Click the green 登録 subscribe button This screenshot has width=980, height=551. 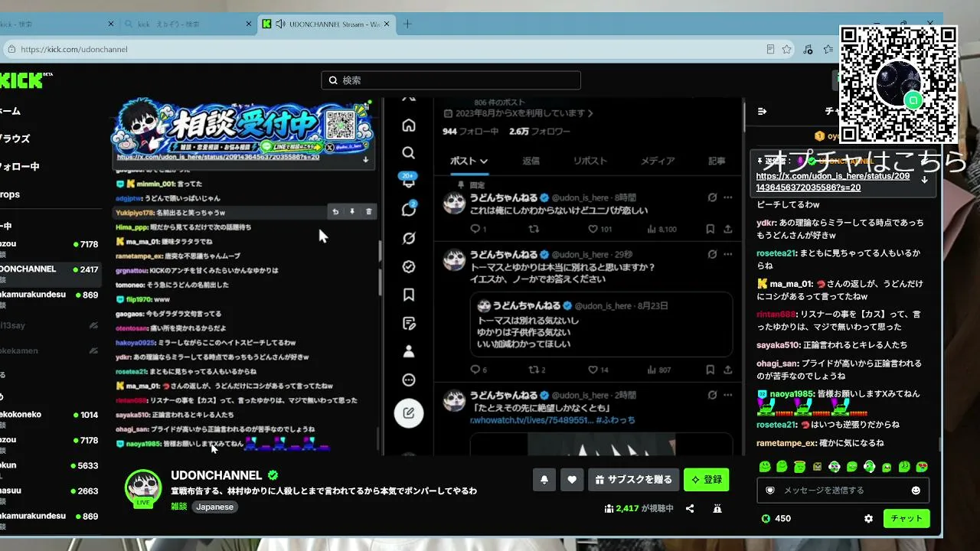pos(706,480)
